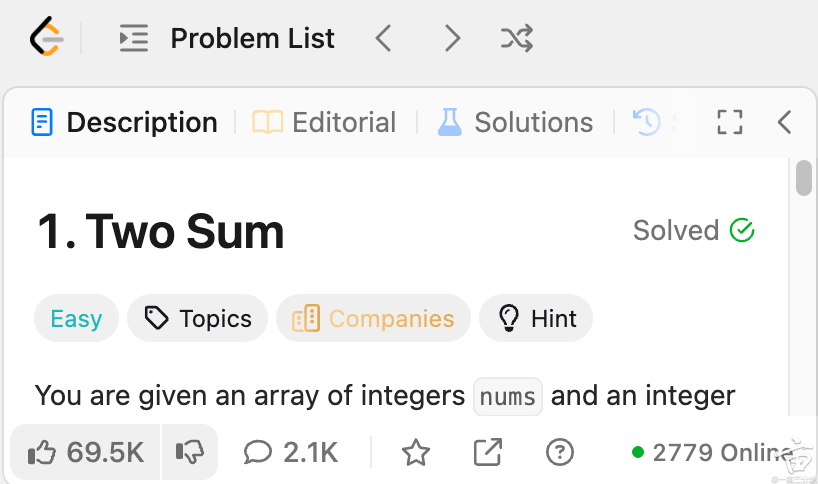Open the Problem List panel icon

coord(134,38)
